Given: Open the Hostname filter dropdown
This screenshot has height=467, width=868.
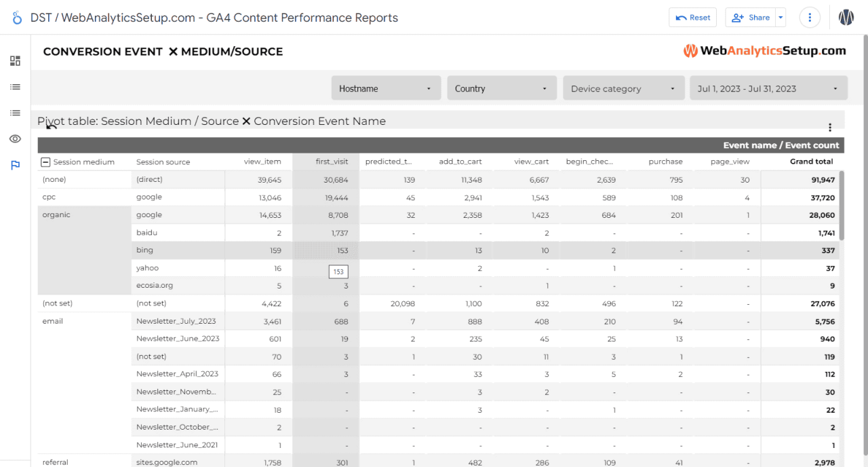Looking at the screenshot, I should 386,88.
